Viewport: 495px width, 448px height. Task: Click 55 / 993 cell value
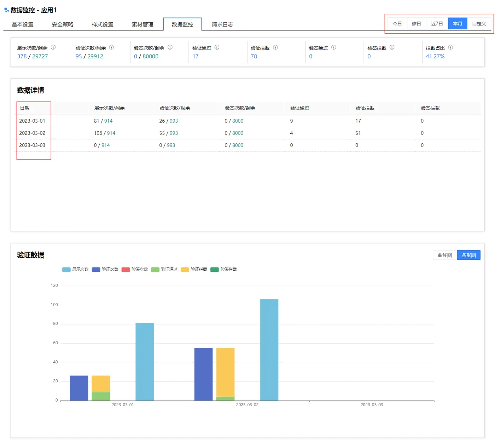(169, 133)
